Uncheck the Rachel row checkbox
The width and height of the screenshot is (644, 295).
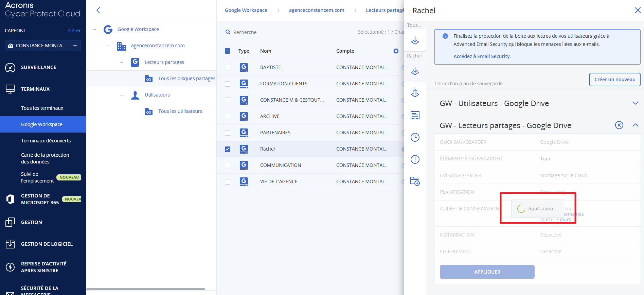pyautogui.click(x=228, y=149)
